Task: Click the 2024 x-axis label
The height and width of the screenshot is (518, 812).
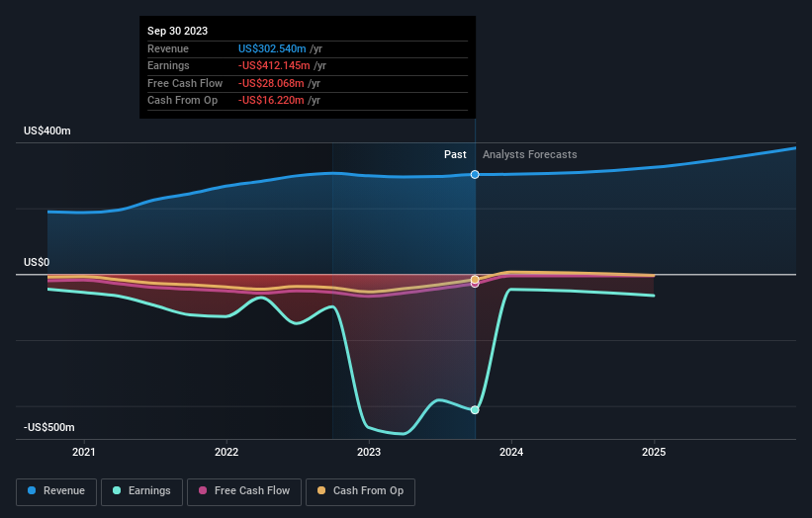Action: click(511, 452)
